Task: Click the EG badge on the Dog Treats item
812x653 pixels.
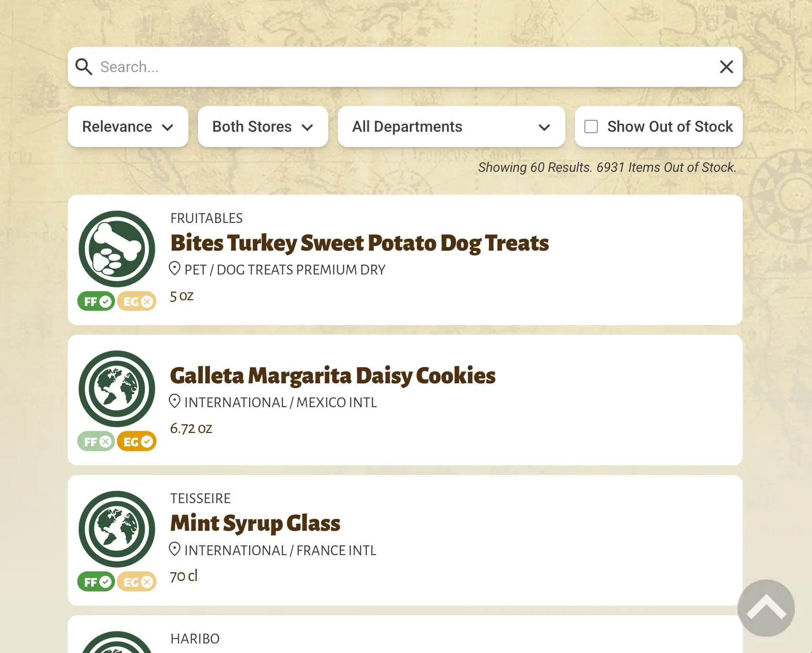Action: pos(137,301)
